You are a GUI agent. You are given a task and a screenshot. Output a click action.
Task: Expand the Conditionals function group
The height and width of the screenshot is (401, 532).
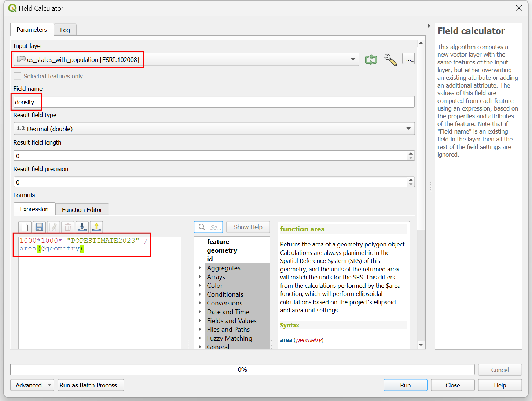click(200, 294)
